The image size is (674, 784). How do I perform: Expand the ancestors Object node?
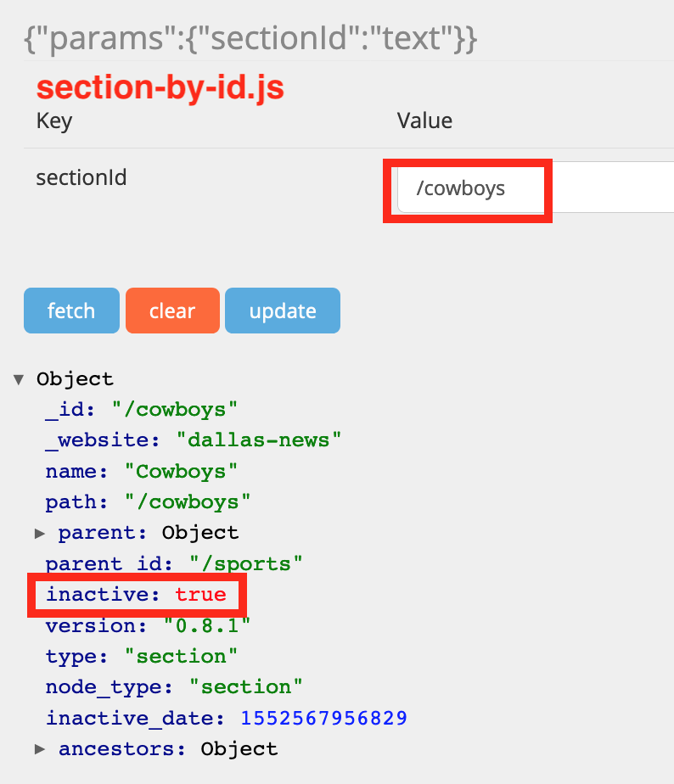tap(40, 749)
